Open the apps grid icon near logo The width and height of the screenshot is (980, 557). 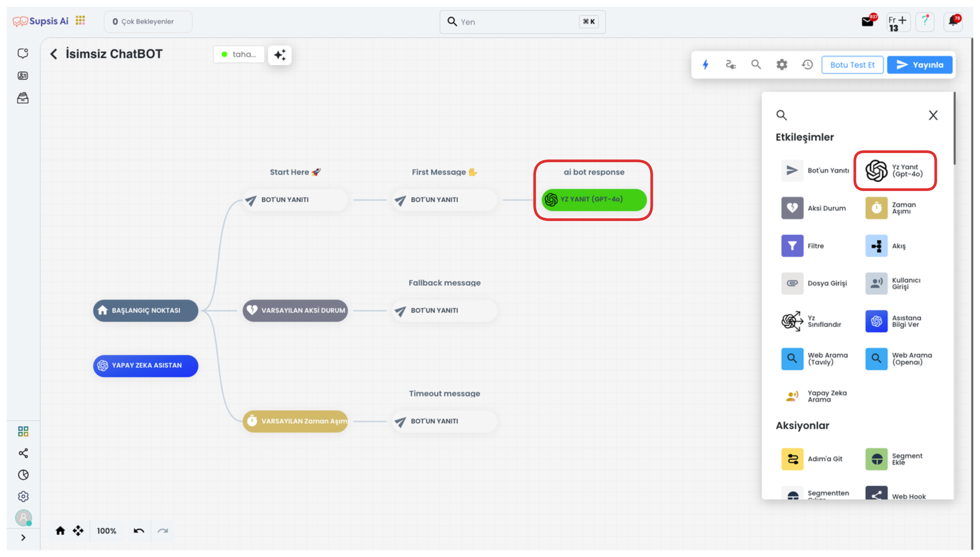pos(80,20)
